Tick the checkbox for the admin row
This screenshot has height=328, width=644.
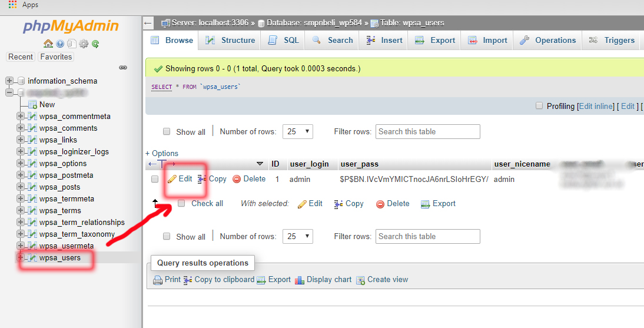point(155,179)
